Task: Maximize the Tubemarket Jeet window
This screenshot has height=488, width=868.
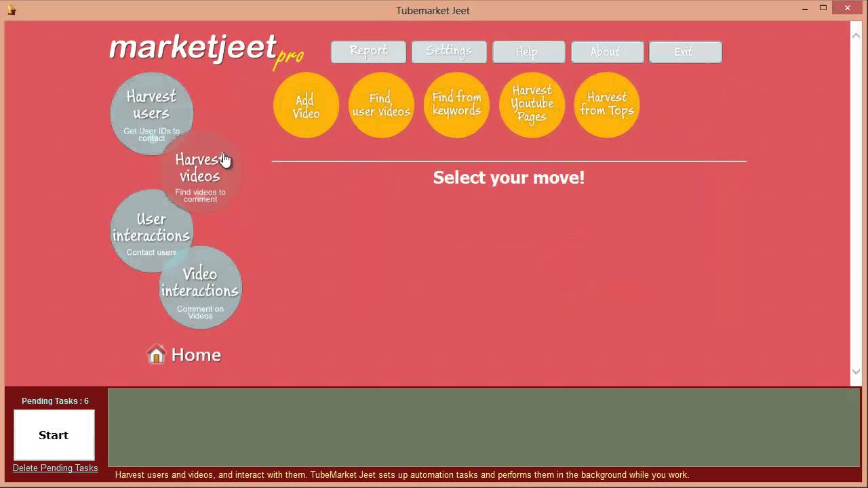Action: [823, 8]
